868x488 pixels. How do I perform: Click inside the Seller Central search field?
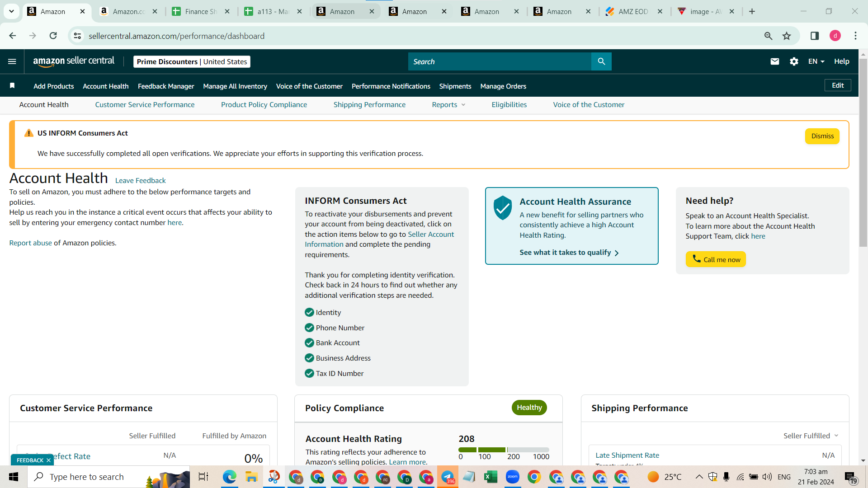(500, 61)
